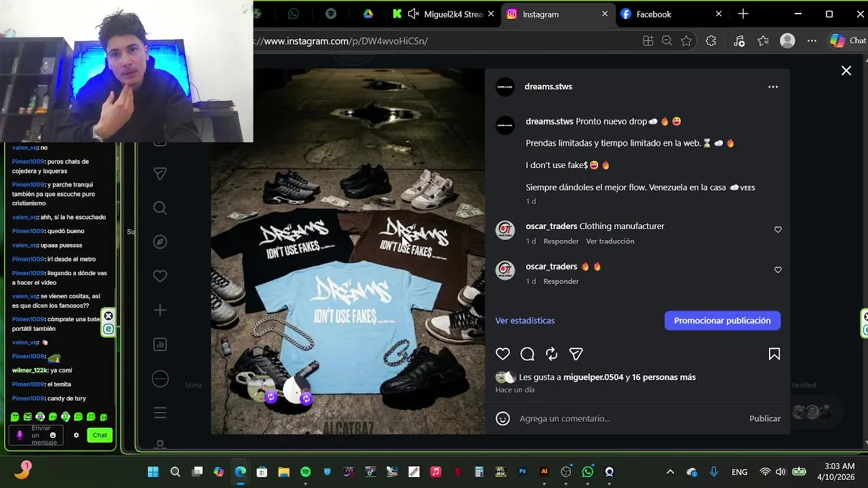868x488 pixels.
Task: Open the emoji face icon in the chat input
Action: 53,435
